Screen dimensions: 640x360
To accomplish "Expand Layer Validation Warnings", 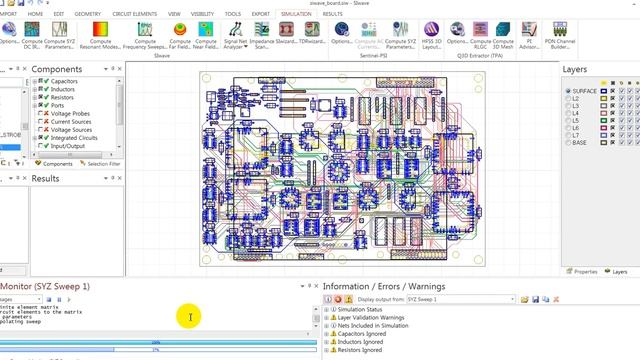I will point(327,318).
